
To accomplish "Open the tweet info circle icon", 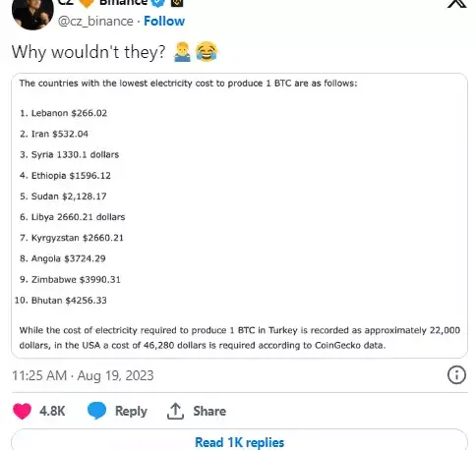I will tap(456, 374).
